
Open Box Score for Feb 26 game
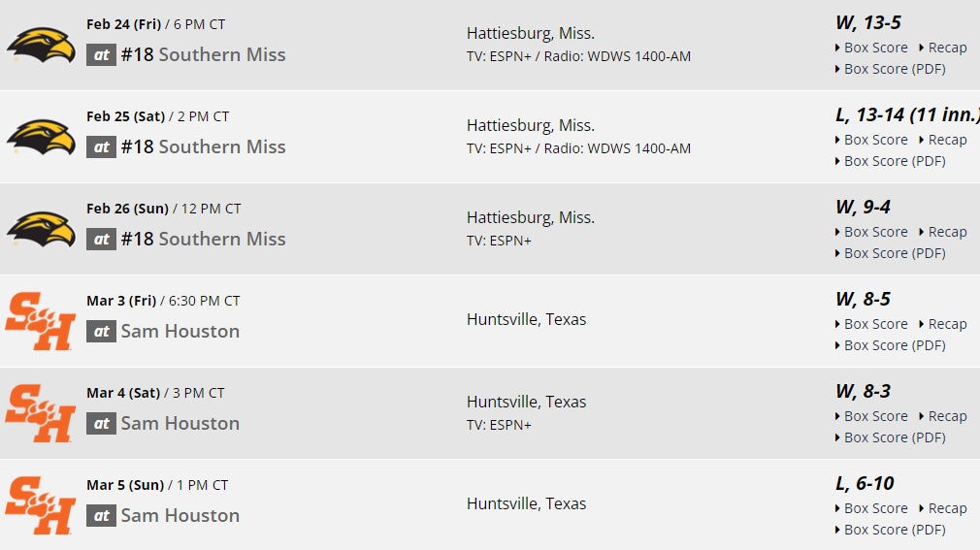click(x=875, y=232)
